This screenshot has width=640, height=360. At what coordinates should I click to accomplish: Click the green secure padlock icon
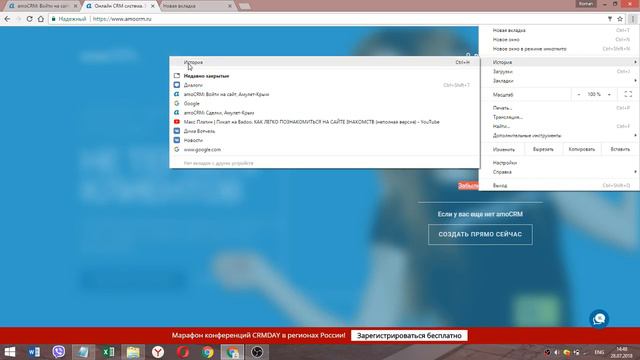[53, 19]
